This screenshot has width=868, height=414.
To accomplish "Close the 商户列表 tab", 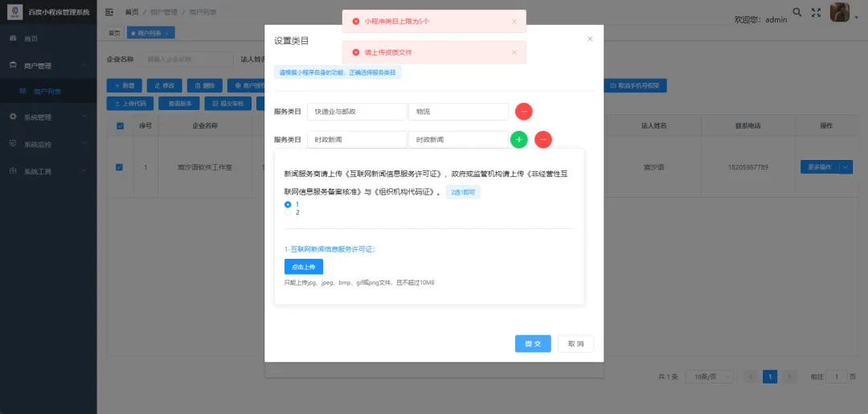I will tap(167, 33).
